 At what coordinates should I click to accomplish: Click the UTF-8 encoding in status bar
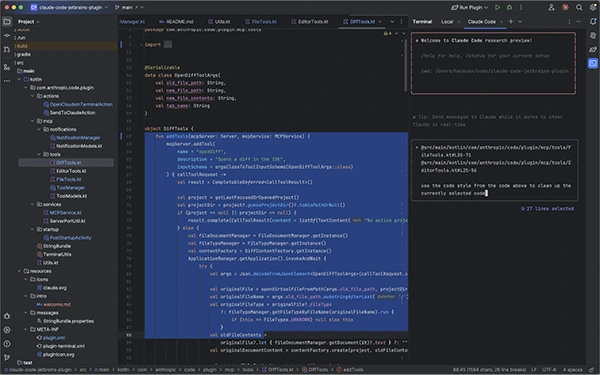click(x=549, y=370)
